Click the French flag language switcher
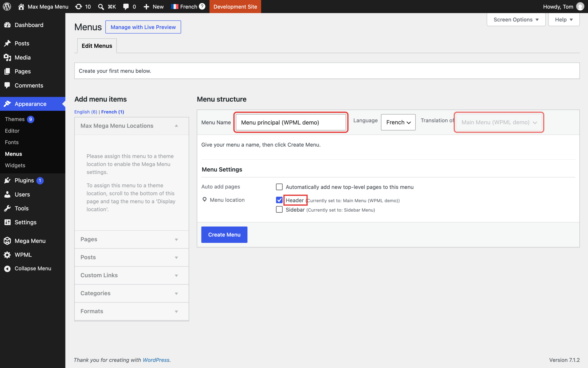588x368 pixels. pos(184,7)
